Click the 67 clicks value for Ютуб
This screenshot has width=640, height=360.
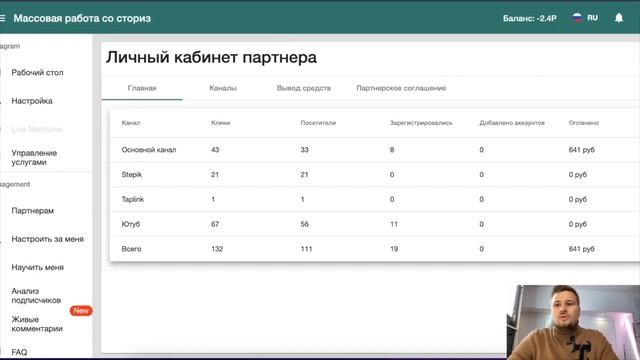(215, 224)
